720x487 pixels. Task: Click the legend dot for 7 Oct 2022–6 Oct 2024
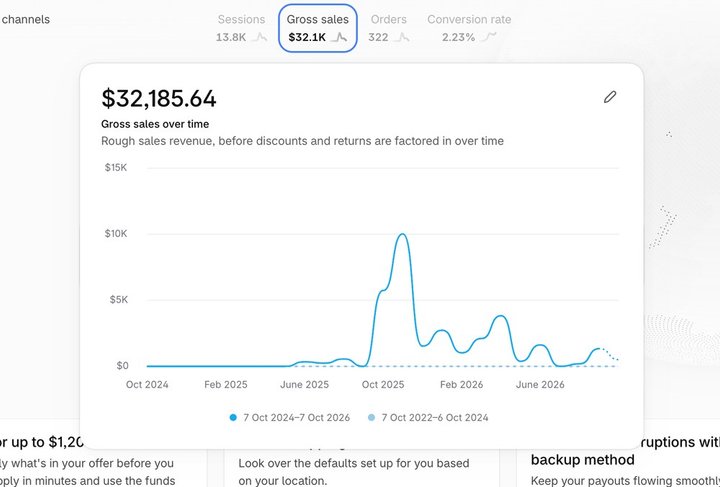click(371, 418)
